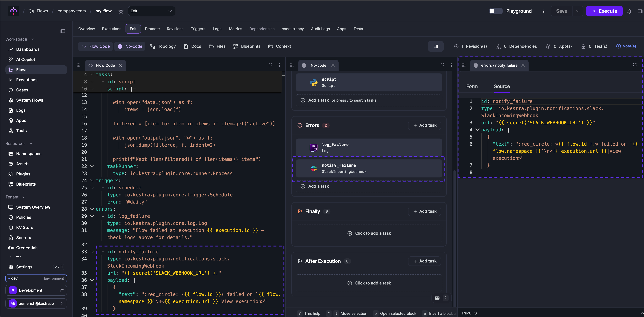Open the Kestra logo home icon
644x317 pixels.
tap(14, 11)
